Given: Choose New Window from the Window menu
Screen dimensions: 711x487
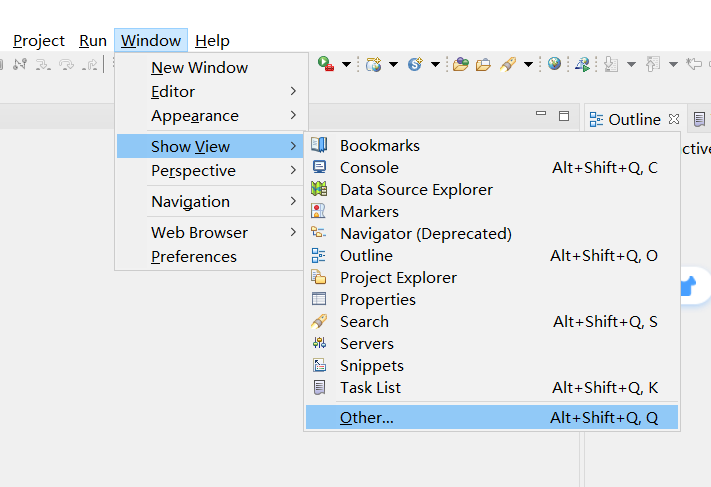Looking at the screenshot, I should pyautogui.click(x=212, y=68).
